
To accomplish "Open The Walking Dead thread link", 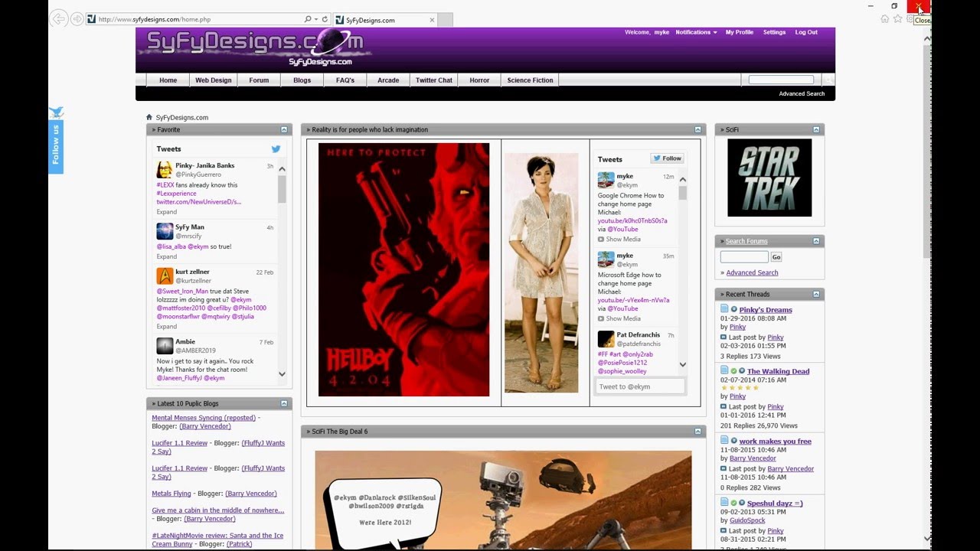I will tap(778, 371).
